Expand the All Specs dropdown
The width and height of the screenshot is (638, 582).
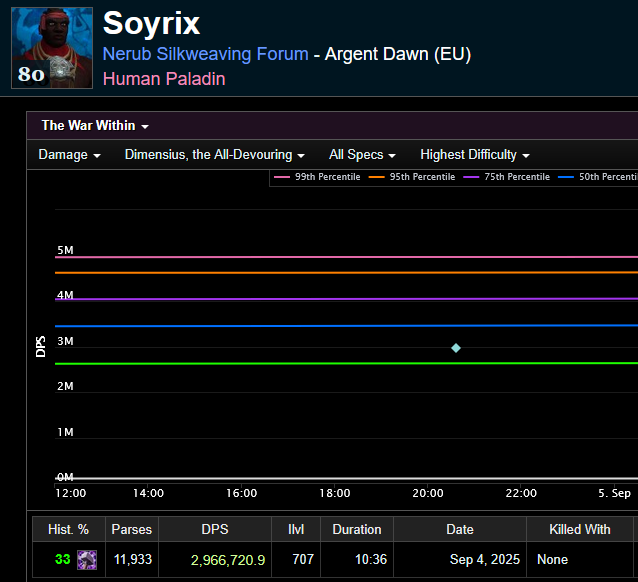click(x=362, y=155)
